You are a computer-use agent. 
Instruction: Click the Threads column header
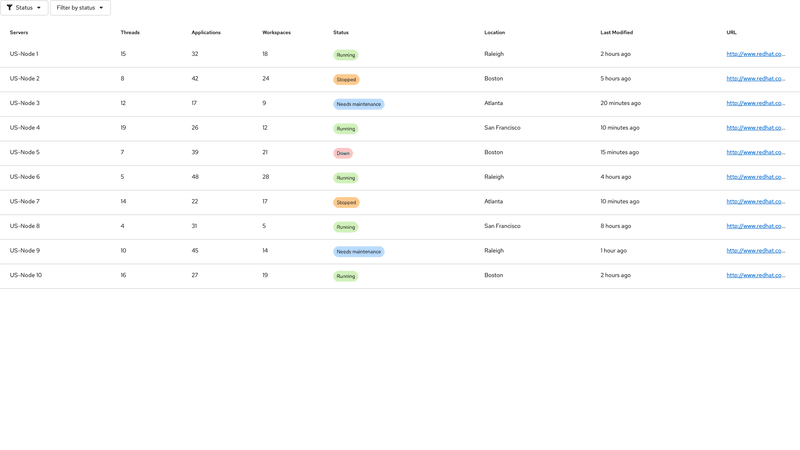tap(130, 32)
